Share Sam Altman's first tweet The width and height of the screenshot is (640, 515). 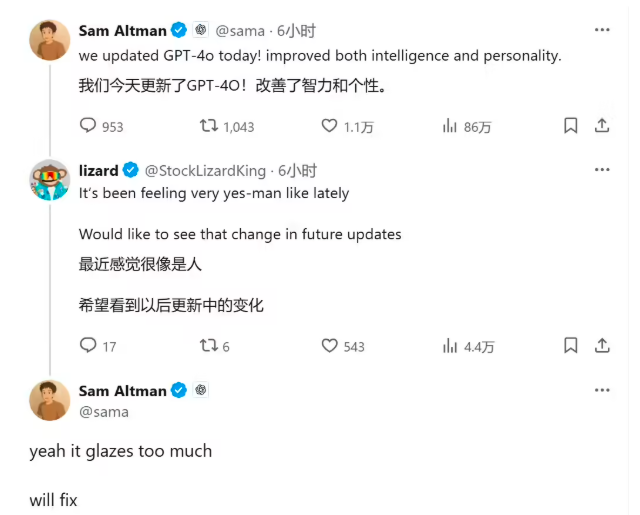602,126
